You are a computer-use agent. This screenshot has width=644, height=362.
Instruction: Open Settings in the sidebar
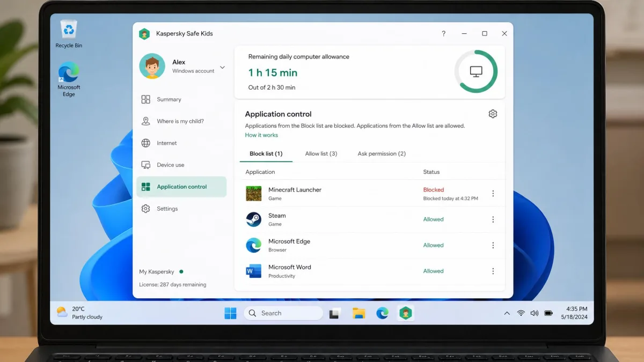[x=181, y=209]
